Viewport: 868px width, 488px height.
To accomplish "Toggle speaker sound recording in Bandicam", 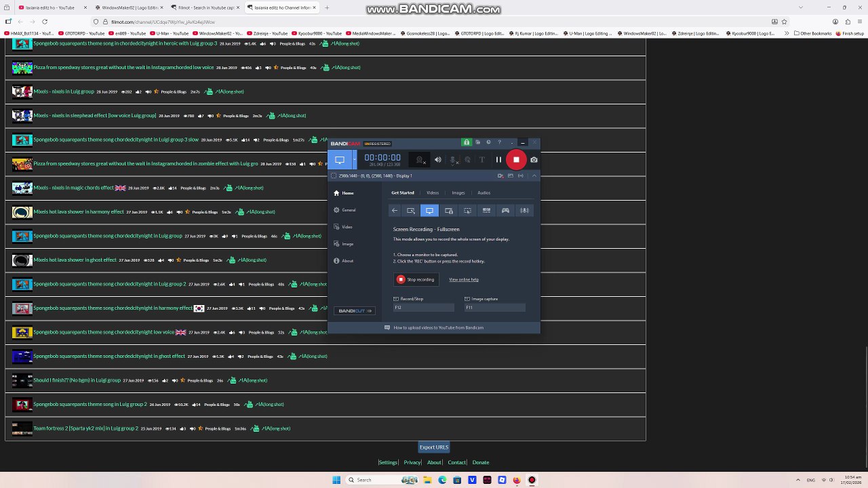I will [437, 160].
